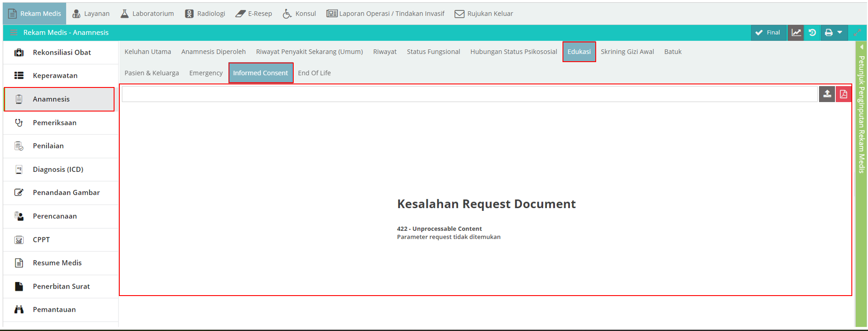This screenshot has height=331, width=868.
Task: Open the Radiologi top menu label
Action: tap(211, 14)
